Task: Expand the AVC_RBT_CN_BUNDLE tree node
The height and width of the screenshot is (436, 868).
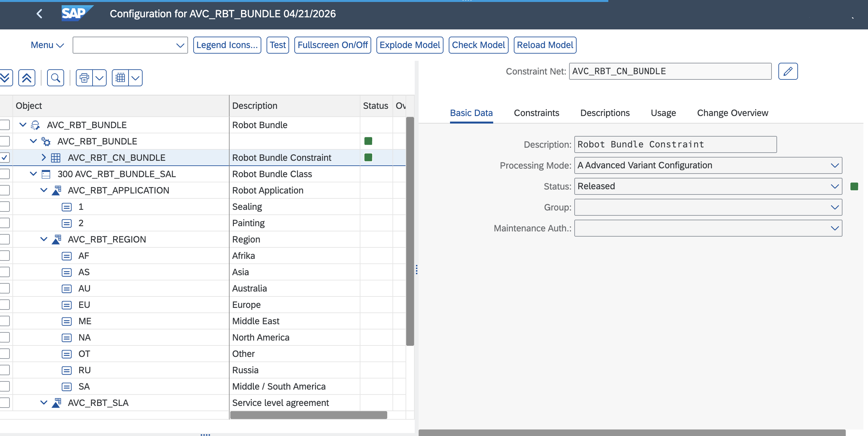Action: 43,158
